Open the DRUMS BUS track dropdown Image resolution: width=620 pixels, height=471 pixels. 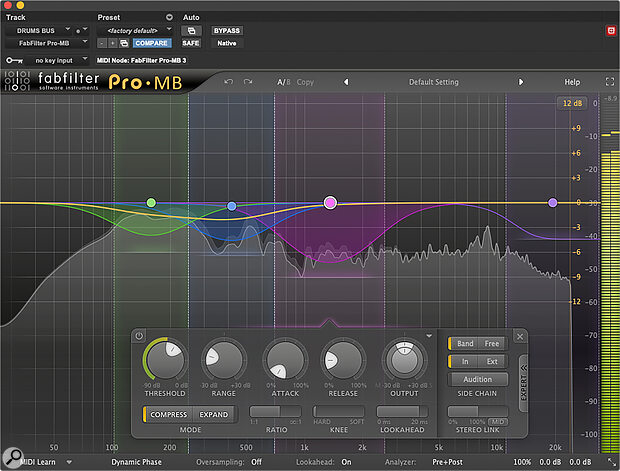[39, 30]
